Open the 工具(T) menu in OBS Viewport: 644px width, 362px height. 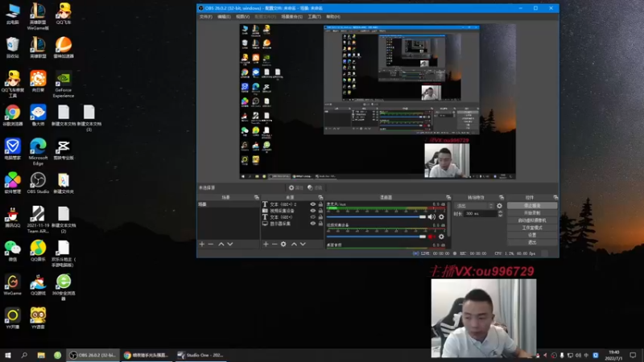(314, 17)
